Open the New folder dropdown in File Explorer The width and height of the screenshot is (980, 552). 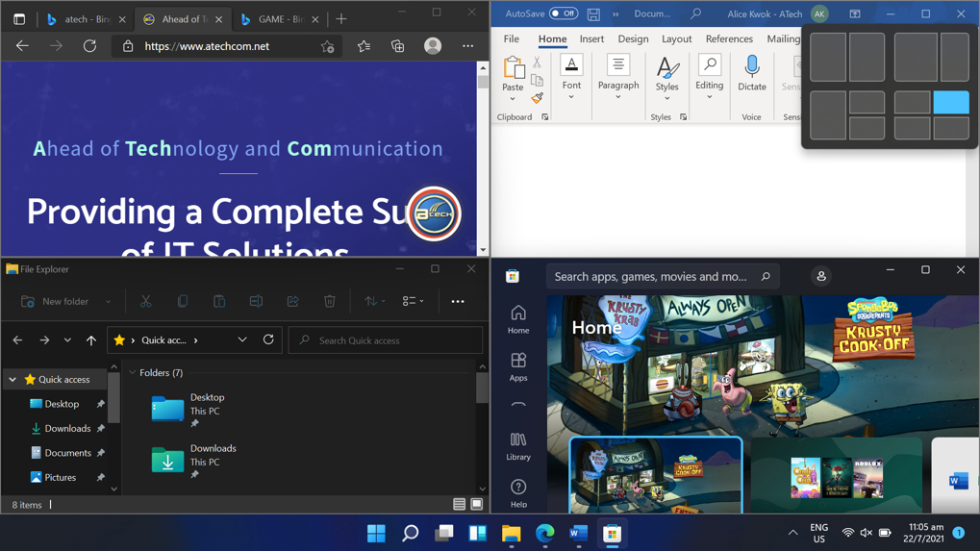click(x=108, y=301)
